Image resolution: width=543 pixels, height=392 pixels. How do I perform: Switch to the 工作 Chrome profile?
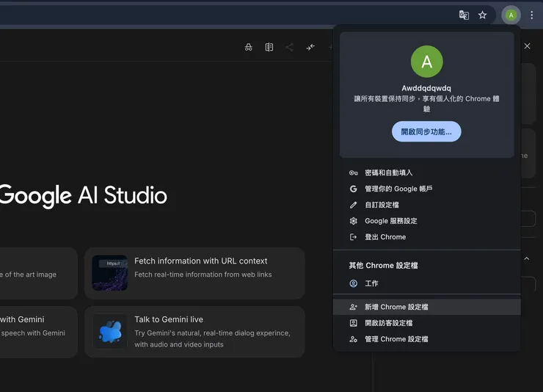(x=371, y=283)
